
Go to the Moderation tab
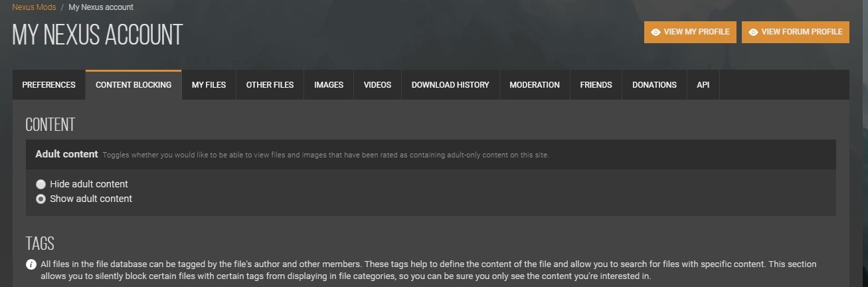tap(535, 85)
